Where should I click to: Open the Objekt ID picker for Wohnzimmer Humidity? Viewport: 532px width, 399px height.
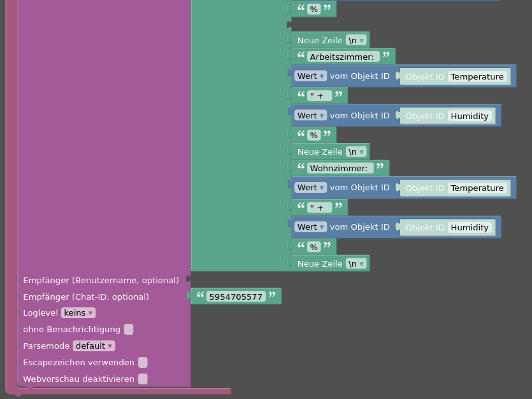426,227
